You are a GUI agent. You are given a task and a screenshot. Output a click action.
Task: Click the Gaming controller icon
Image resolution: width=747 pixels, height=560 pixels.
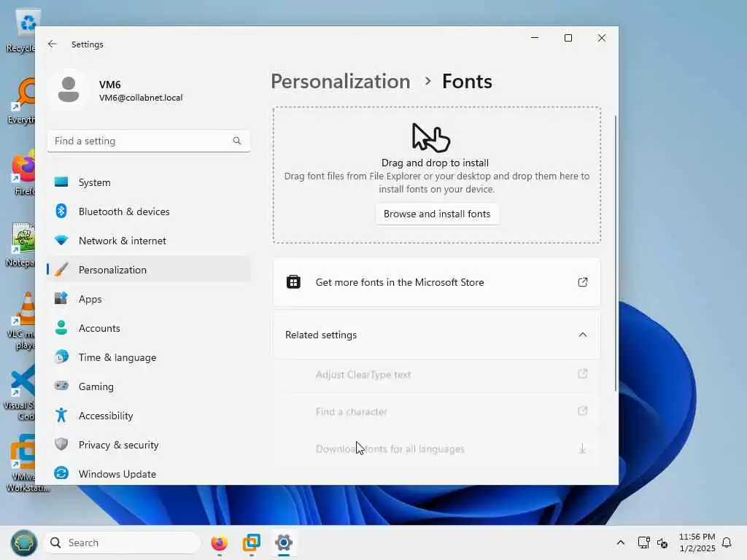tap(61, 386)
